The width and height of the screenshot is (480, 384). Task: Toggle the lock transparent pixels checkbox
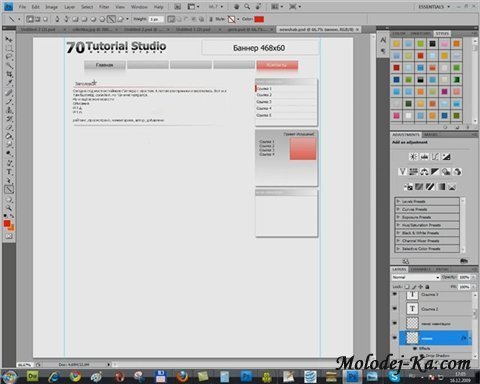[x=407, y=287]
